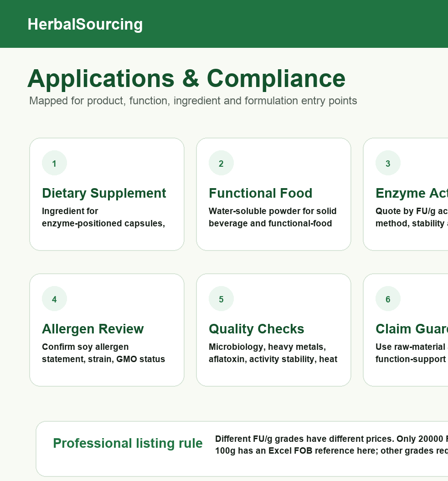The width and height of the screenshot is (448, 481).
Task: Click the Professional listing rule heading
Action: click(x=128, y=443)
